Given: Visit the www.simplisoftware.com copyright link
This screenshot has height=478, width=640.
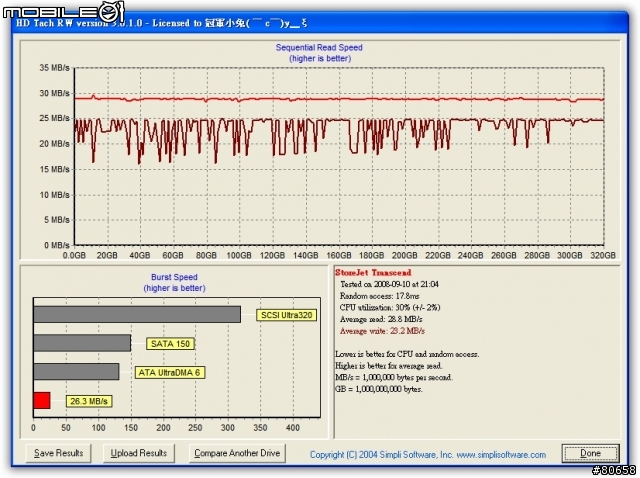Looking at the screenshot, I should pos(501,455).
